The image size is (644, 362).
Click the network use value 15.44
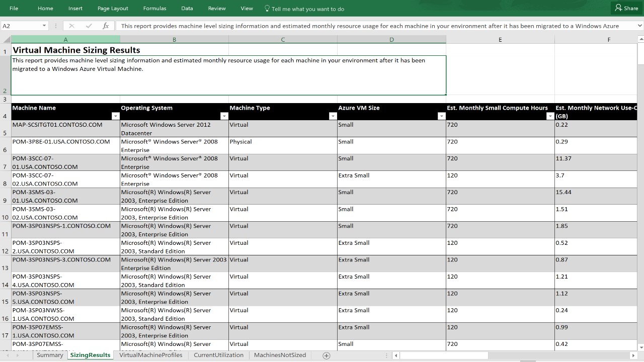point(596,196)
